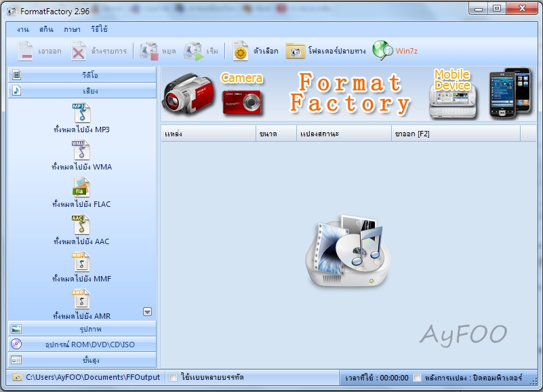Click the All to WMA icon

[x=81, y=150]
